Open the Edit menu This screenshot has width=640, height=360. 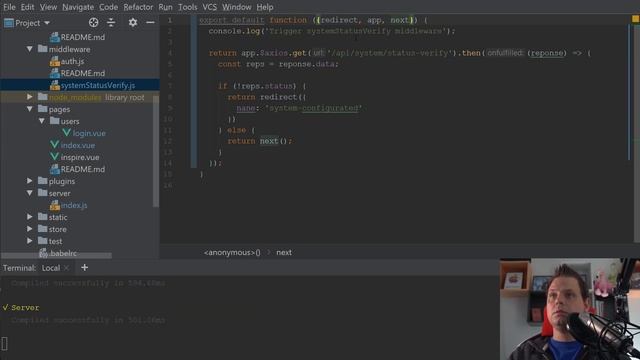27,7
